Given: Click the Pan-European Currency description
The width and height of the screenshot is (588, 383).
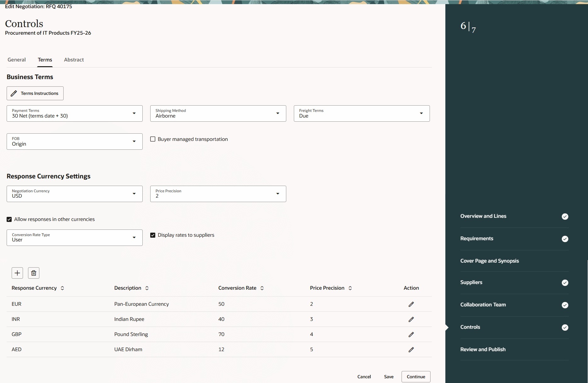Looking at the screenshot, I should (141, 304).
